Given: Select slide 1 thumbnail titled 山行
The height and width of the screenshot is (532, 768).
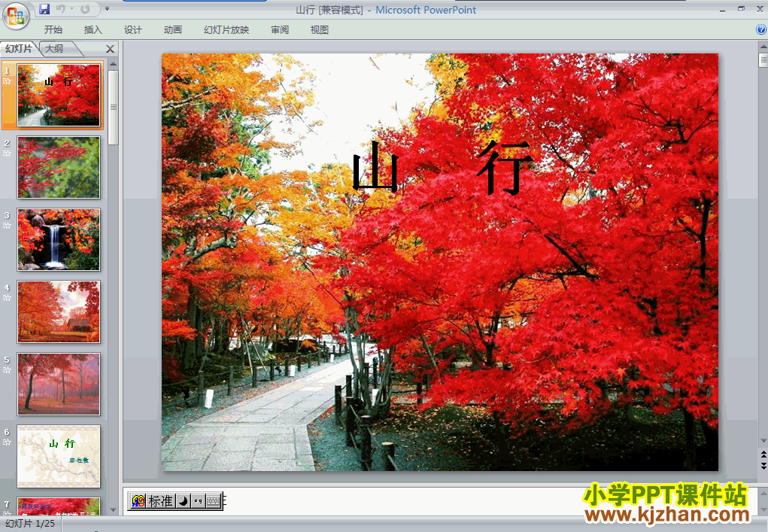Looking at the screenshot, I should (x=59, y=95).
